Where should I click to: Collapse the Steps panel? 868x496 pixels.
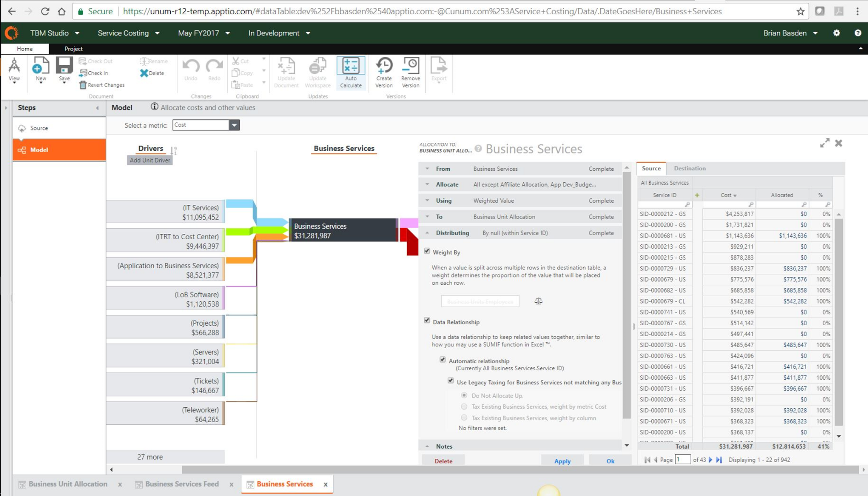coord(97,108)
